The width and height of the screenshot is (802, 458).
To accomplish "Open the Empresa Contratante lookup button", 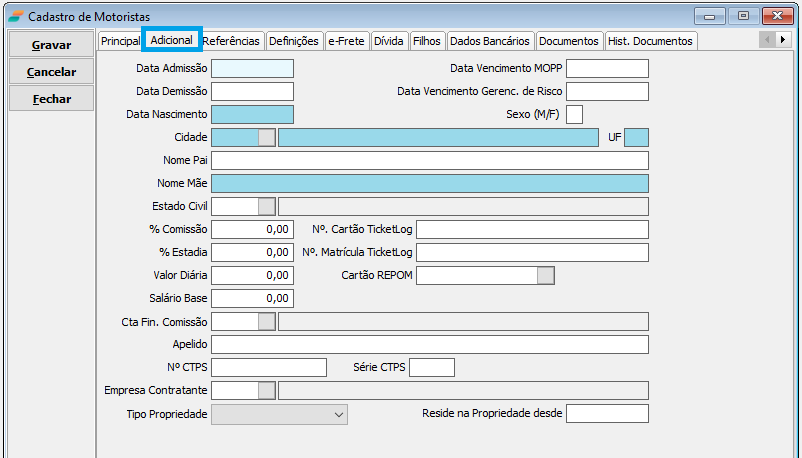I will pyautogui.click(x=267, y=390).
